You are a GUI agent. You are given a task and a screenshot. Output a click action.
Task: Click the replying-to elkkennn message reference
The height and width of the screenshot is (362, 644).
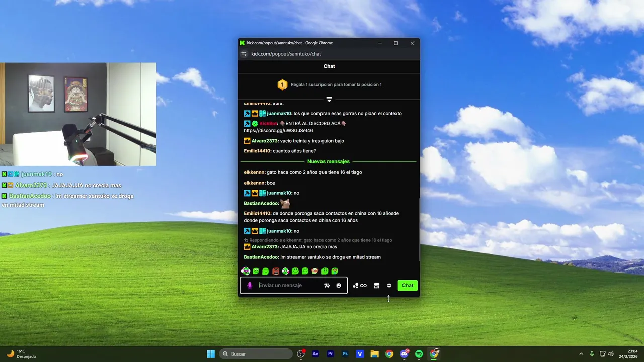click(318, 240)
